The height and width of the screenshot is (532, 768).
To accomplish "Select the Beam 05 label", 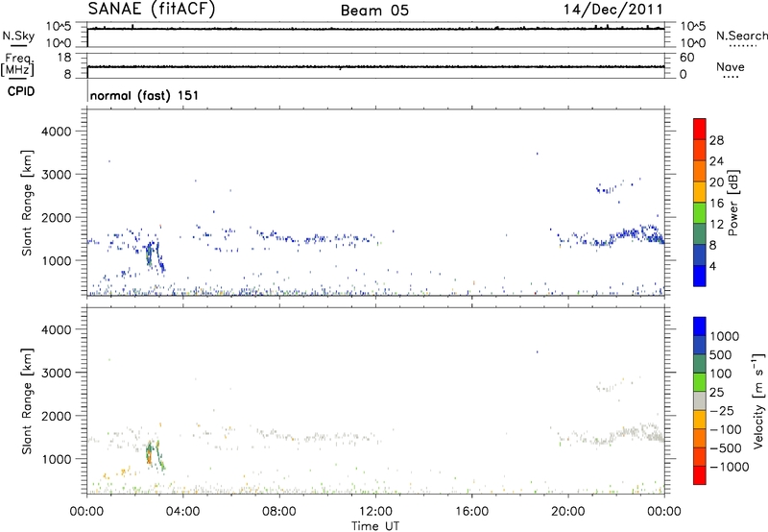I will [x=374, y=11].
